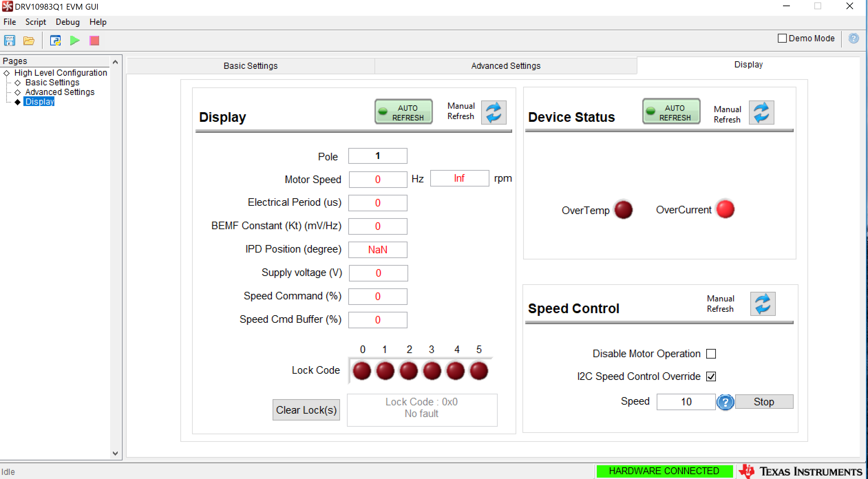Click the Save configuration toolbar icon
Screen dimensions: 868x479
[10, 41]
